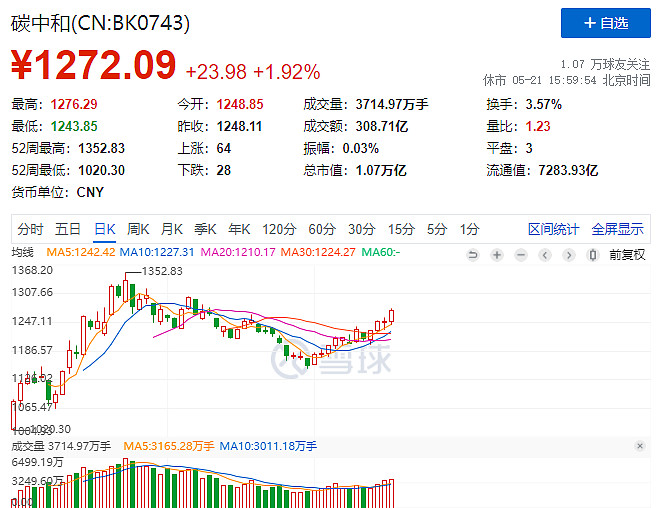Image resolution: width=657 pixels, height=508 pixels.
Task: Click the MA30:1224.27 indicator label
Action: 318,252
